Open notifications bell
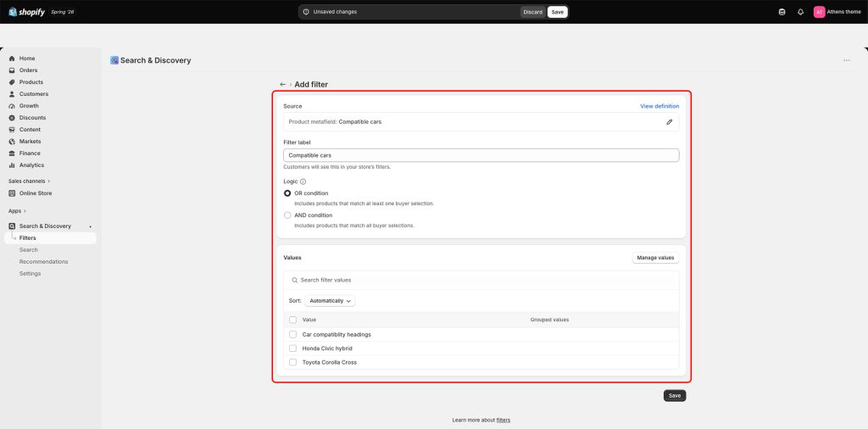This screenshot has height=429, width=868. pos(800,12)
